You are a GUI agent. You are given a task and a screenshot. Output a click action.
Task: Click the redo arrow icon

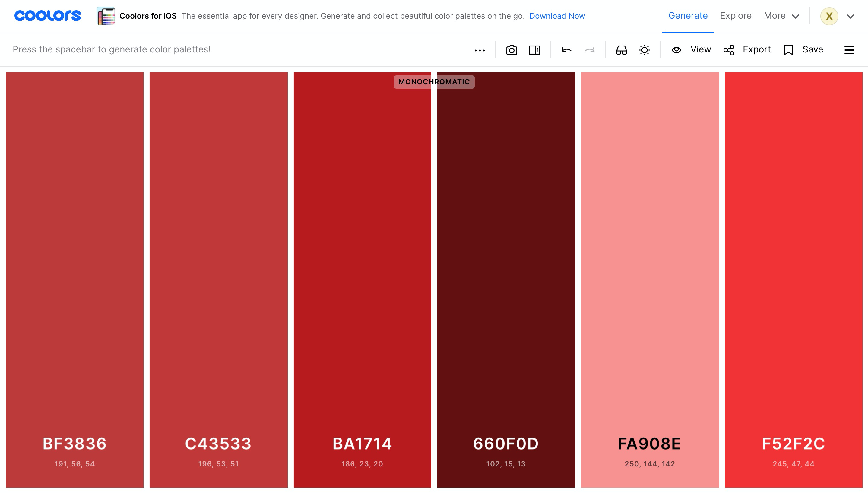(590, 50)
